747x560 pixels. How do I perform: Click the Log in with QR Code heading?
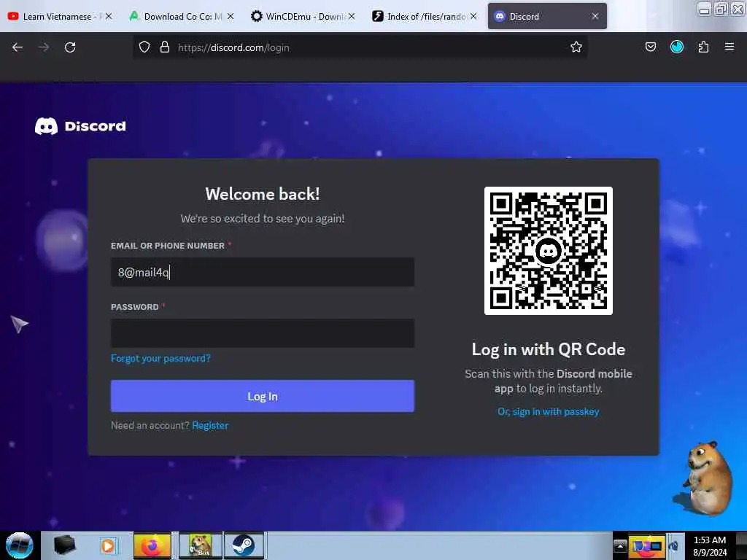(549, 349)
